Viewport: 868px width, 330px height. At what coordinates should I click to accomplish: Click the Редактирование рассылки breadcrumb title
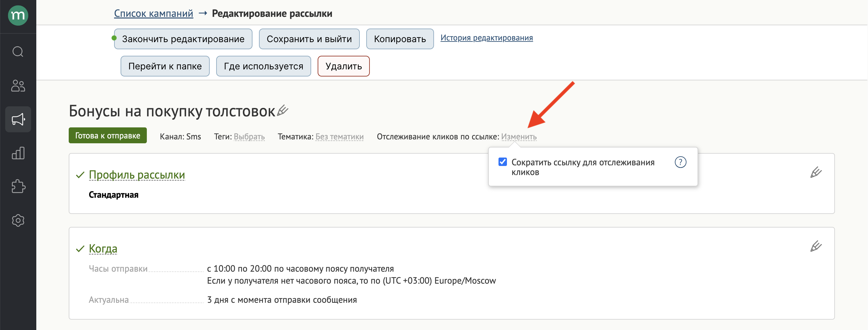pyautogui.click(x=272, y=14)
